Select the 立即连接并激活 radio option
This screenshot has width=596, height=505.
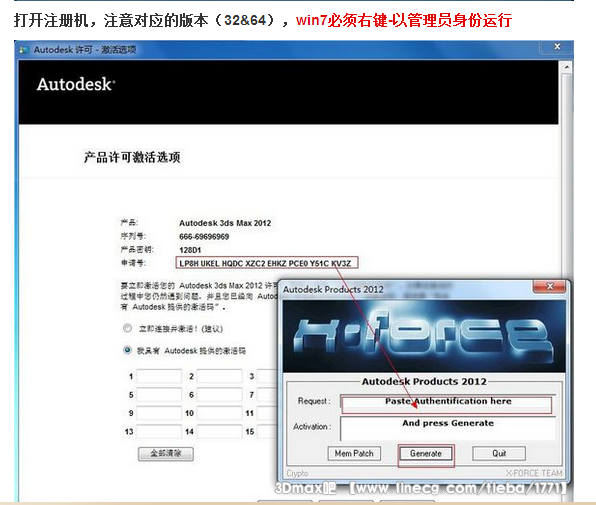[127, 328]
